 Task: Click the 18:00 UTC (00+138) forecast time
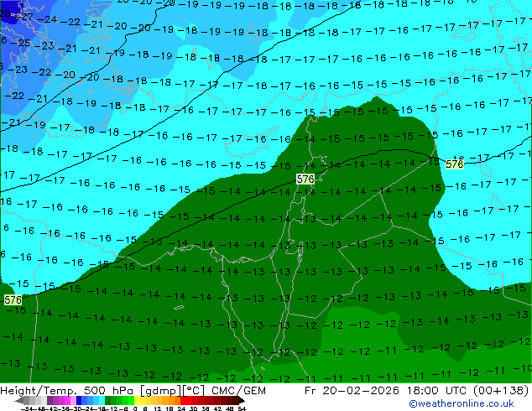click(x=468, y=391)
